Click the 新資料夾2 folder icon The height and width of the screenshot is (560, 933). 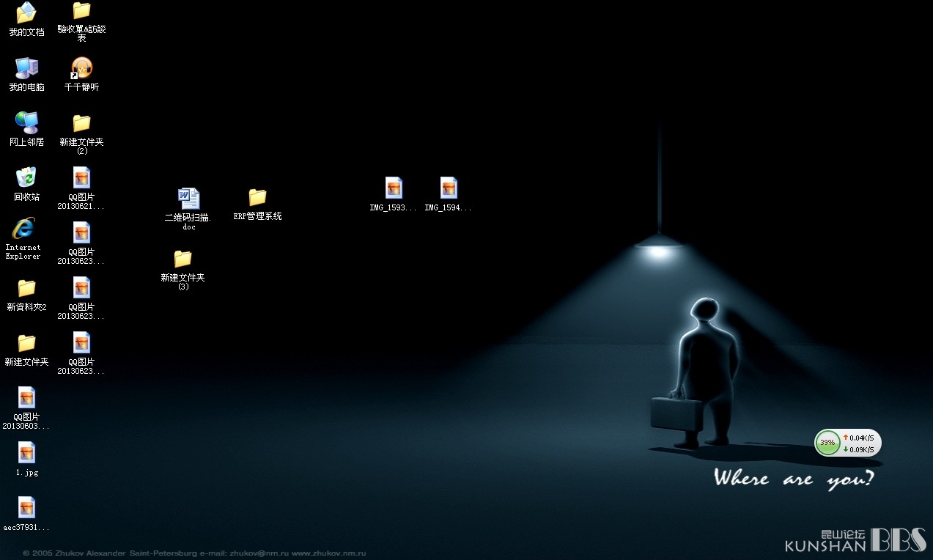click(x=26, y=288)
